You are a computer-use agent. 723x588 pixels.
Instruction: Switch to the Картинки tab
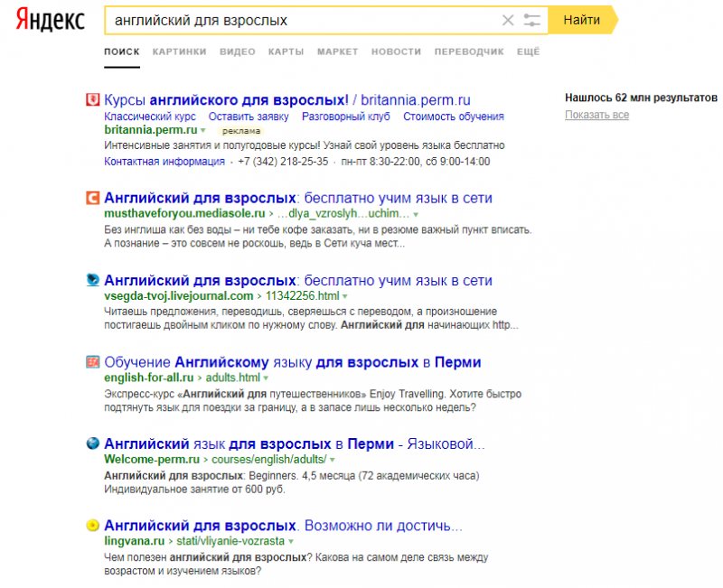[x=179, y=51]
